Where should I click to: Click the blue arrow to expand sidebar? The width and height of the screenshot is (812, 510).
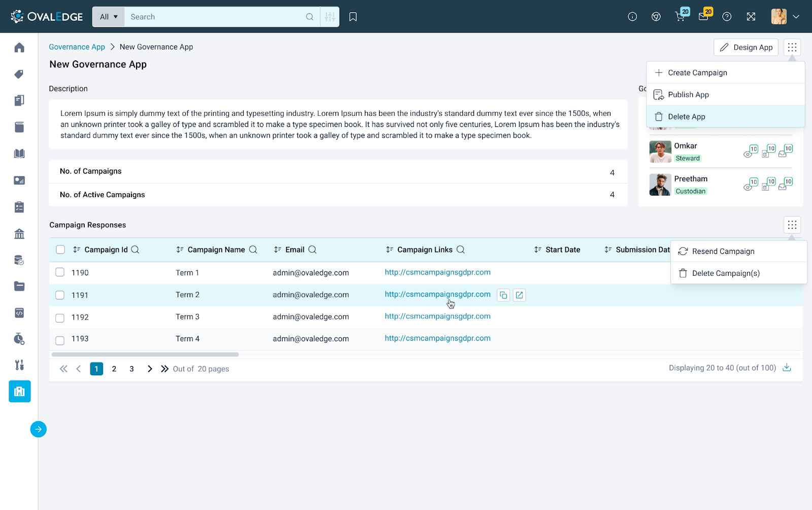click(39, 429)
